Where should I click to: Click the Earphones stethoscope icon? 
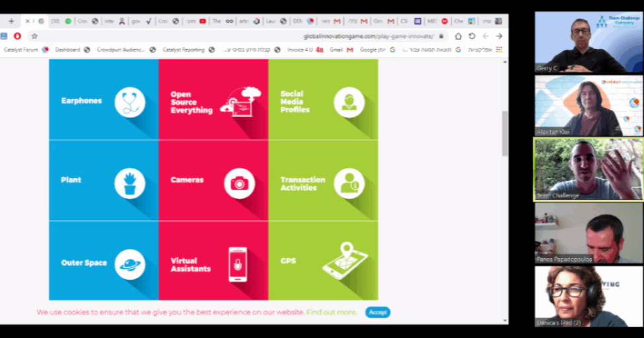(x=129, y=102)
